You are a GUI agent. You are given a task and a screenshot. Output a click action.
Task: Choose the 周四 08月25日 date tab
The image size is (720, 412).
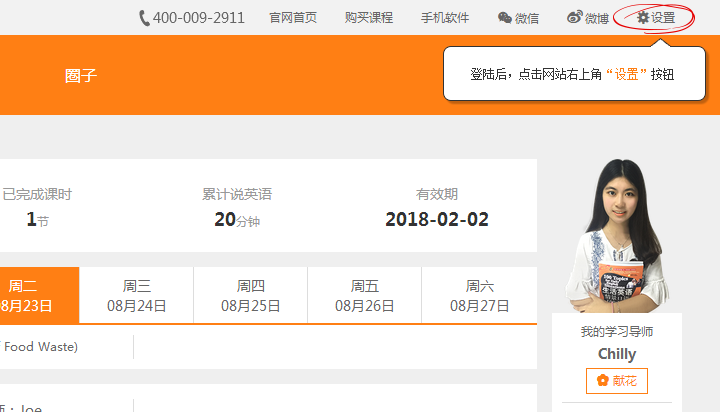coord(251,296)
